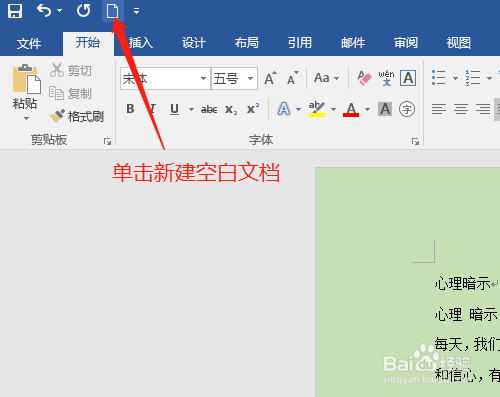
Task: Apply red font color
Action: point(351,109)
